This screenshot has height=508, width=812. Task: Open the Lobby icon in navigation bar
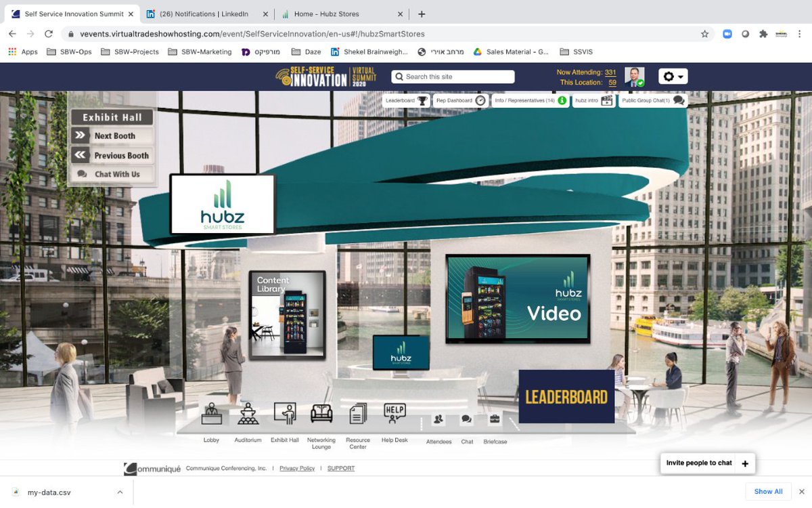tap(211, 414)
